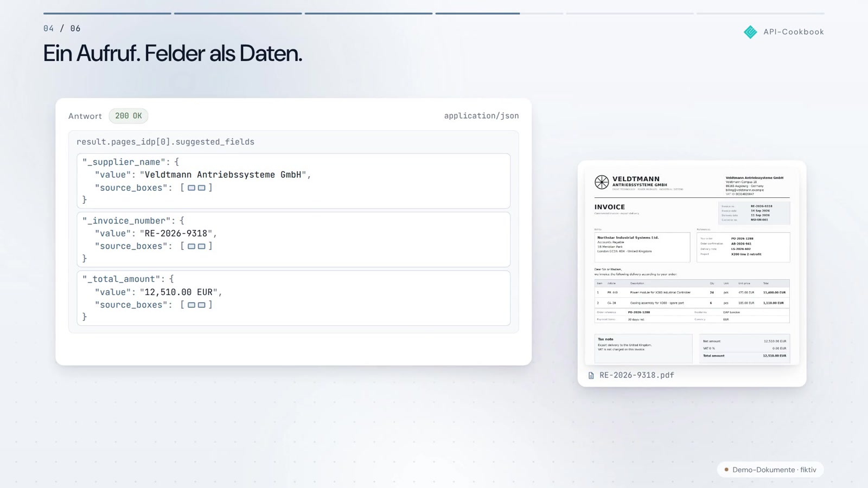Click value "RE-2026-9318" in JSON response
The image size is (868, 488).
(176, 233)
